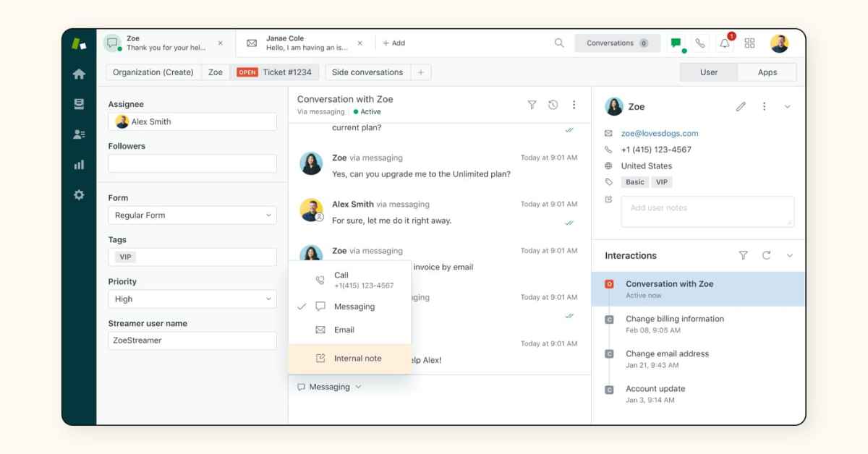Refresh the Interactions list
This screenshot has height=454, width=868.
pyautogui.click(x=766, y=255)
